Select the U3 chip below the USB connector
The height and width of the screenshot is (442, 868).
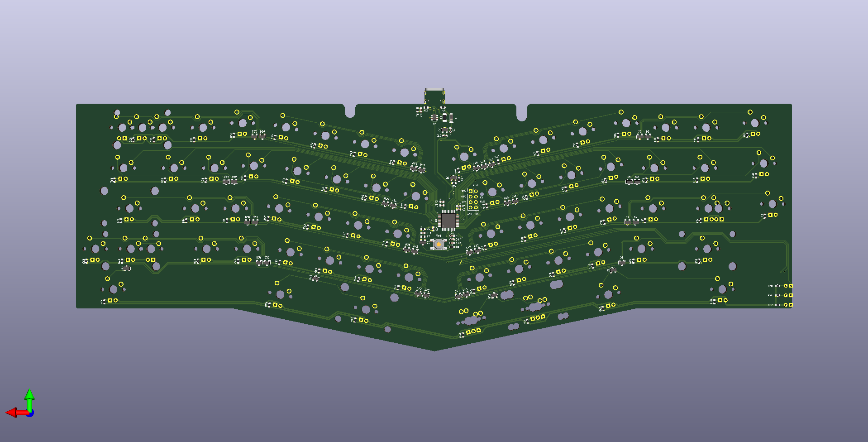tap(434, 117)
